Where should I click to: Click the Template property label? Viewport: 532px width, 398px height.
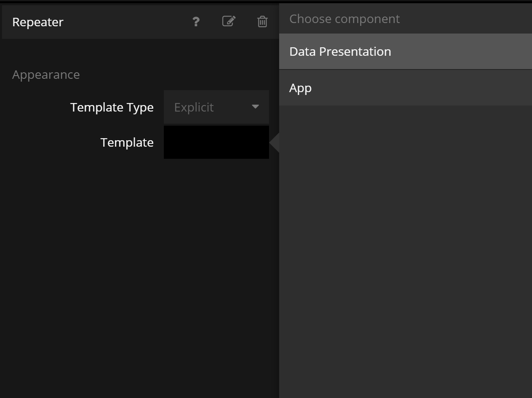pyautogui.click(x=127, y=143)
